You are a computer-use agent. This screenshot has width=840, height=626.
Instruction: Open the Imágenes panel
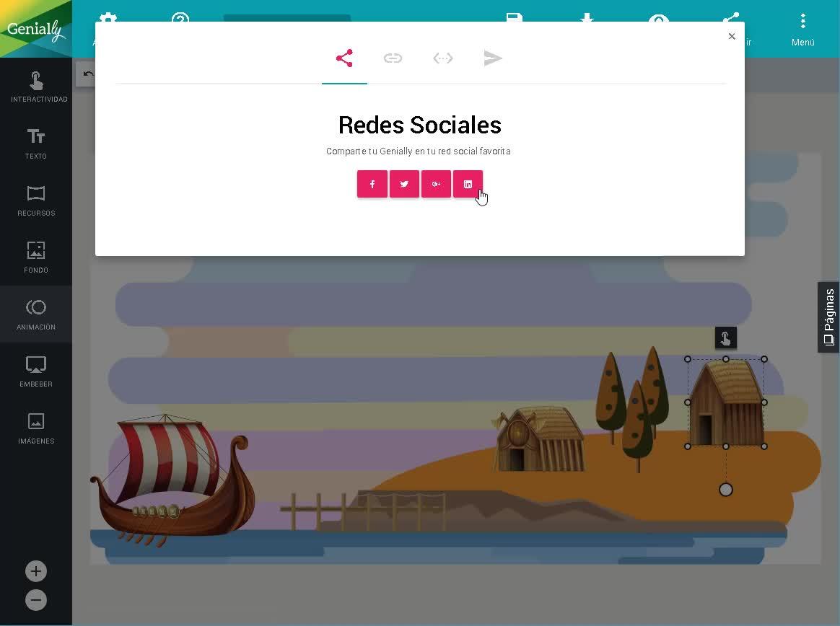coord(36,428)
